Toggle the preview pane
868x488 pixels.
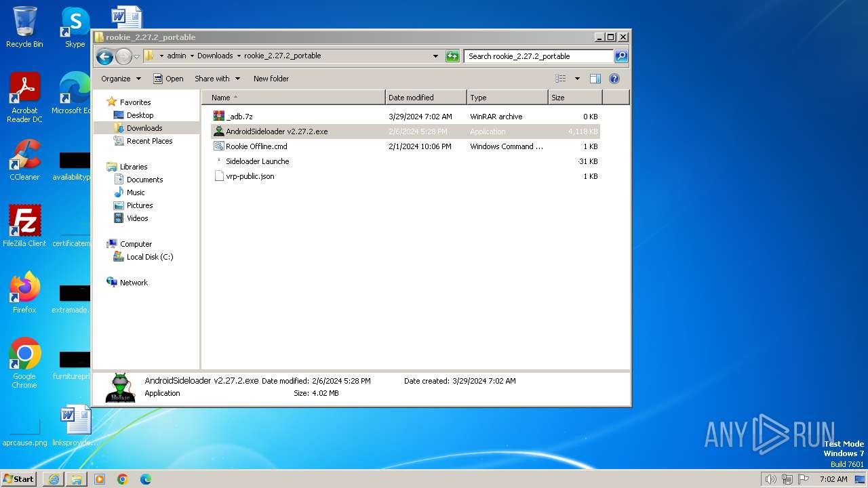(x=595, y=79)
